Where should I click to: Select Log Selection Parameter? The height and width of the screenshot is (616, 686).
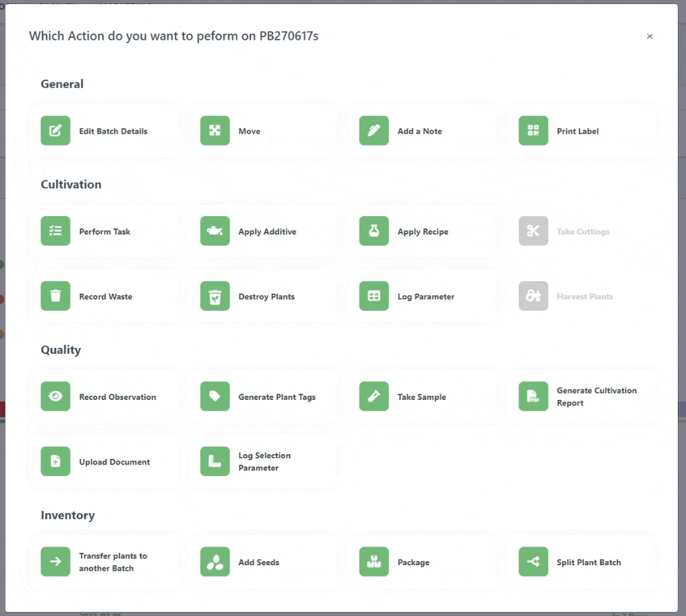tap(264, 462)
